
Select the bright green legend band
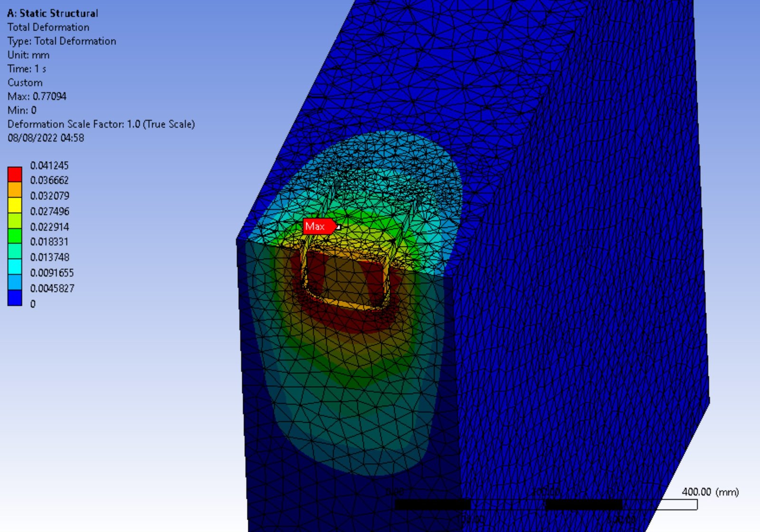15,236
